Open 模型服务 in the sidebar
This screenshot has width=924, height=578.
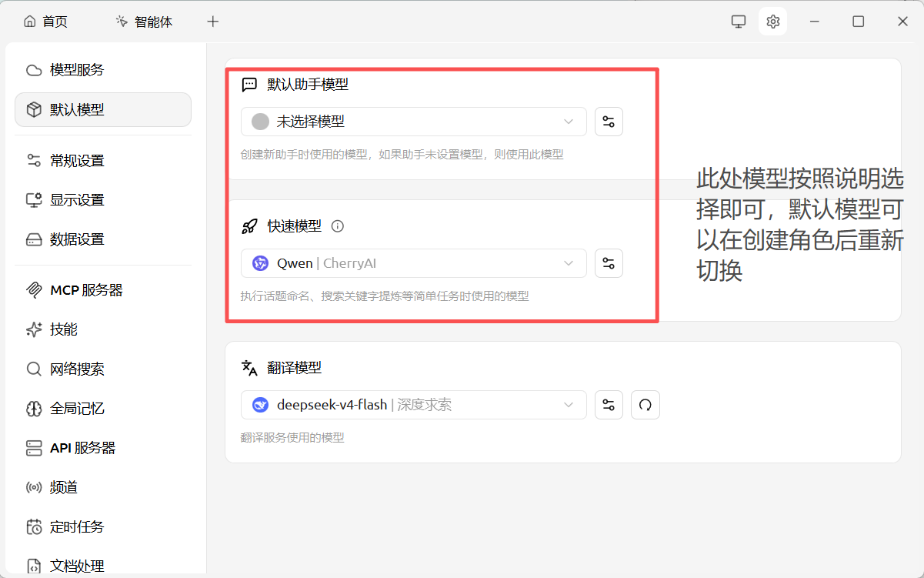click(103, 70)
